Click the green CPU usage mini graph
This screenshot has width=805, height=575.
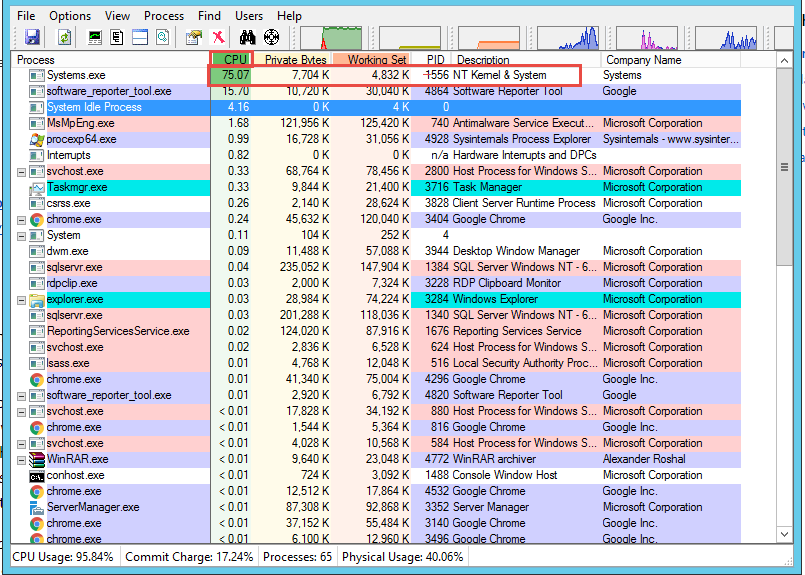point(331,38)
